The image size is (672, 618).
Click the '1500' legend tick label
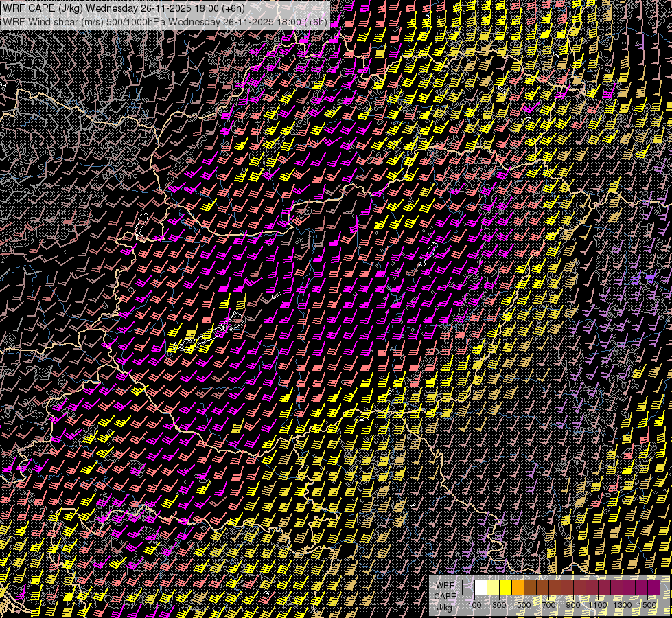647,605
